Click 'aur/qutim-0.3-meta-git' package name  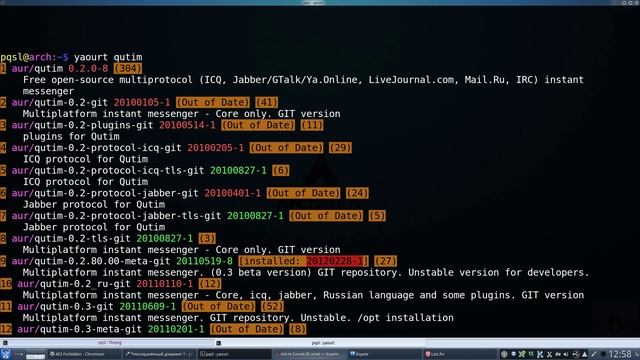coord(80,329)
